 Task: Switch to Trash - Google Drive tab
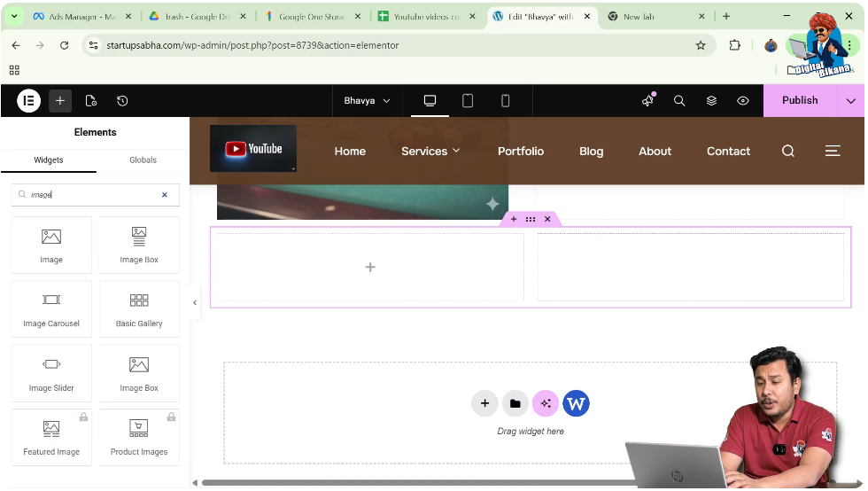click(198, 17)
